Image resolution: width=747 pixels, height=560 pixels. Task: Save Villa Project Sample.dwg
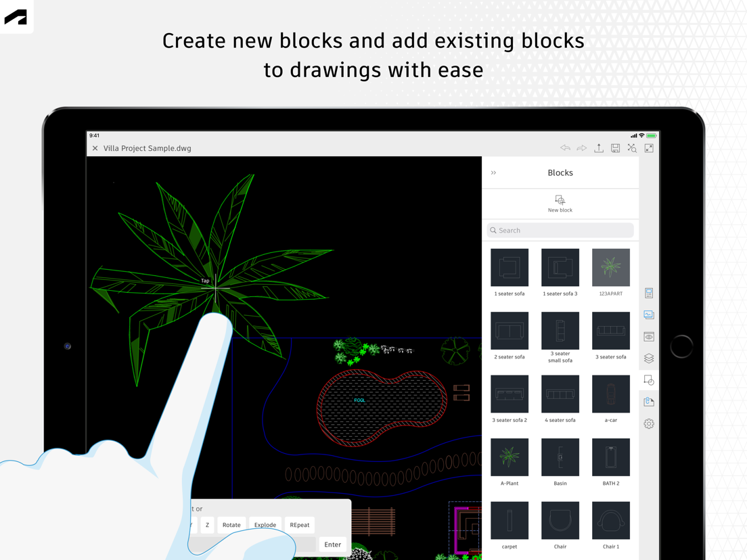pyautogui.click(x=615, y=147)
